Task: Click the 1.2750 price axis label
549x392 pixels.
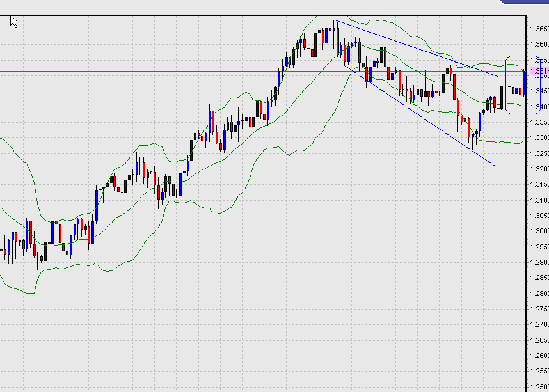Action: [539, 309]
